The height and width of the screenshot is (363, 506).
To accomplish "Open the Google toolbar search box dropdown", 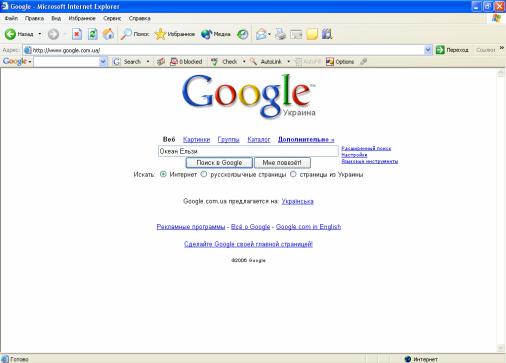I will coord(103,62).
